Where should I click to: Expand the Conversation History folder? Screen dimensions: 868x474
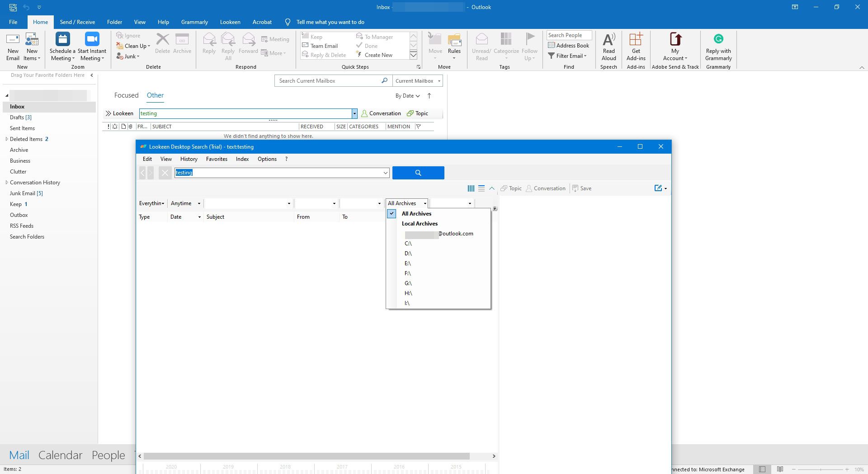tap(6, 183)
